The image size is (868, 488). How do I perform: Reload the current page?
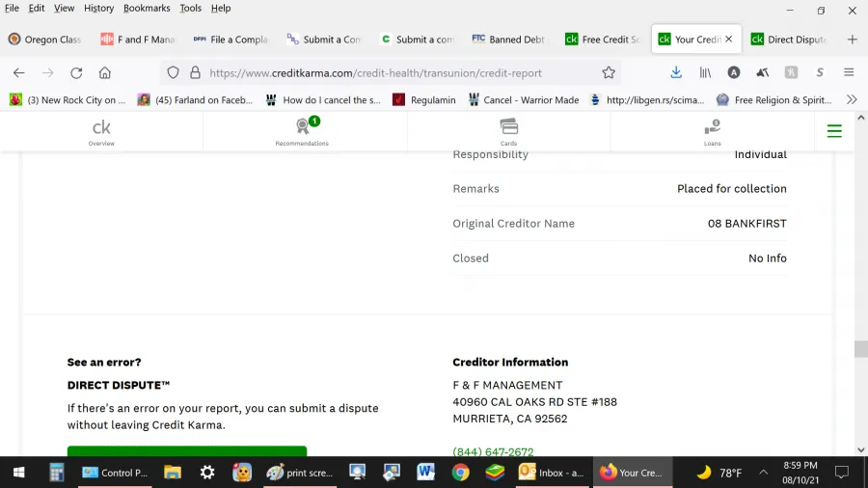(76, 72)
